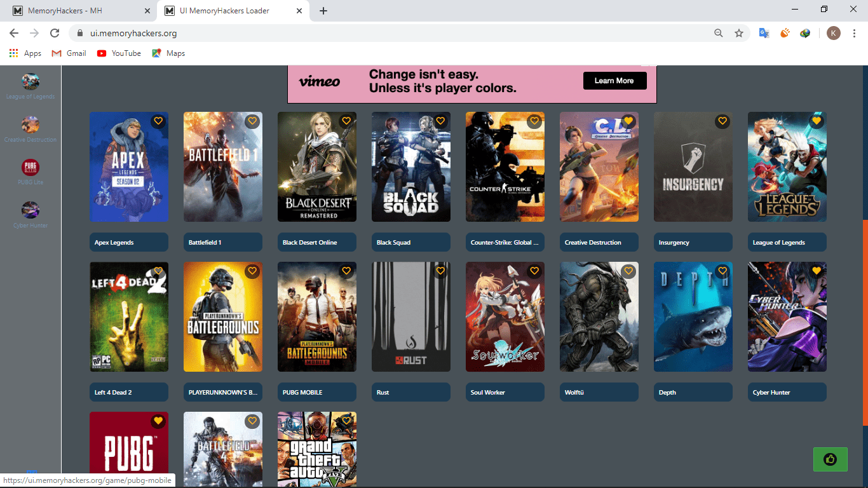Open the Depth shark game cover
868x488 pixels.
click(x=693, y=316)
